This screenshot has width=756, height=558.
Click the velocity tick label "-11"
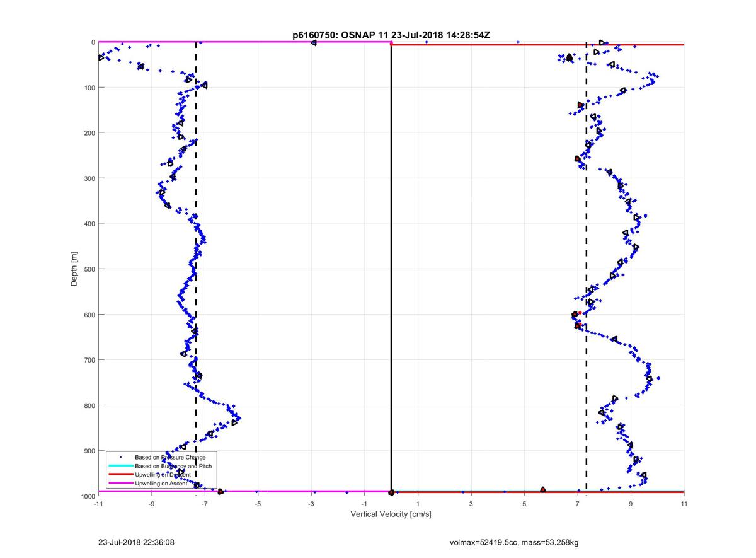(x=98, y=504)
